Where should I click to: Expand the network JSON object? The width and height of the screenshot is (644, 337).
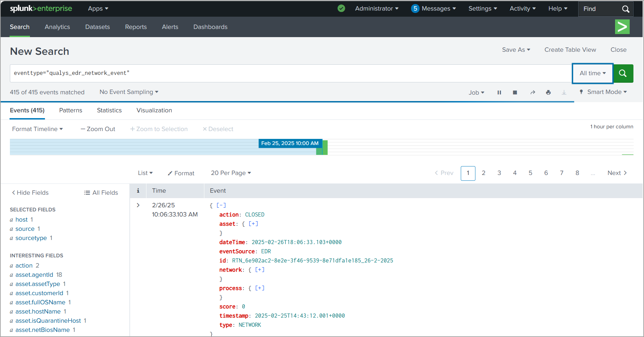pyautogui.click(x=260, y=270)
